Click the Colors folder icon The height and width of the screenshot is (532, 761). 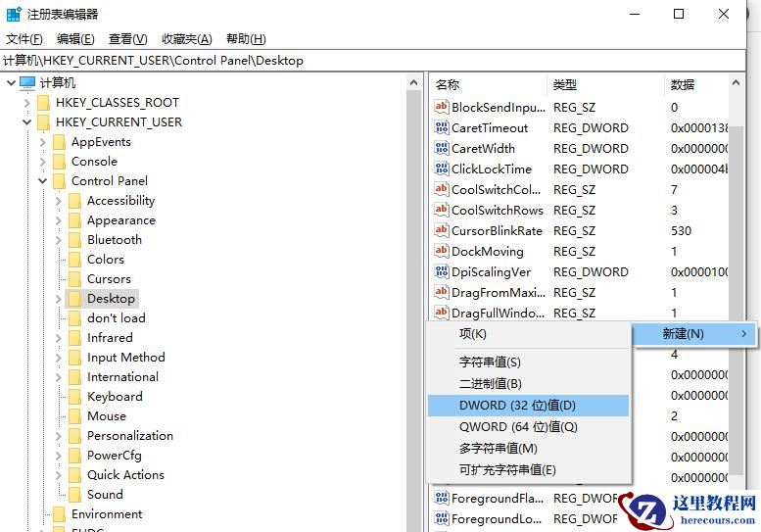click(x=74, y=260)
